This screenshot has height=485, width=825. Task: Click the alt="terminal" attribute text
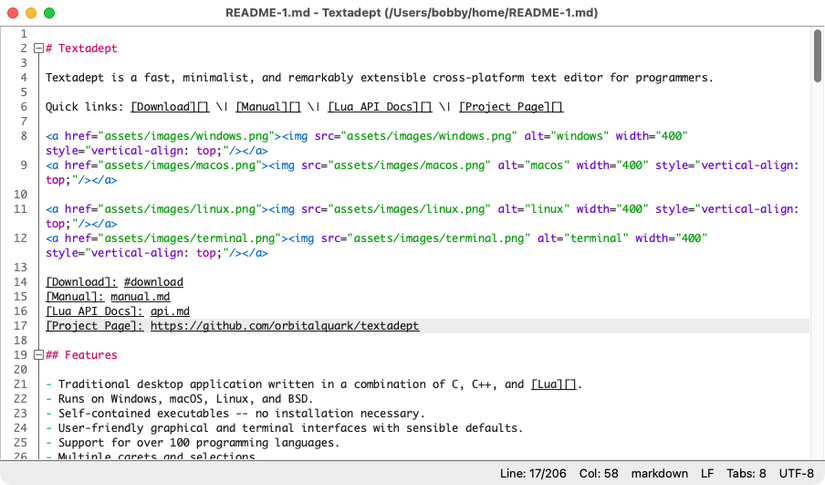583,238
